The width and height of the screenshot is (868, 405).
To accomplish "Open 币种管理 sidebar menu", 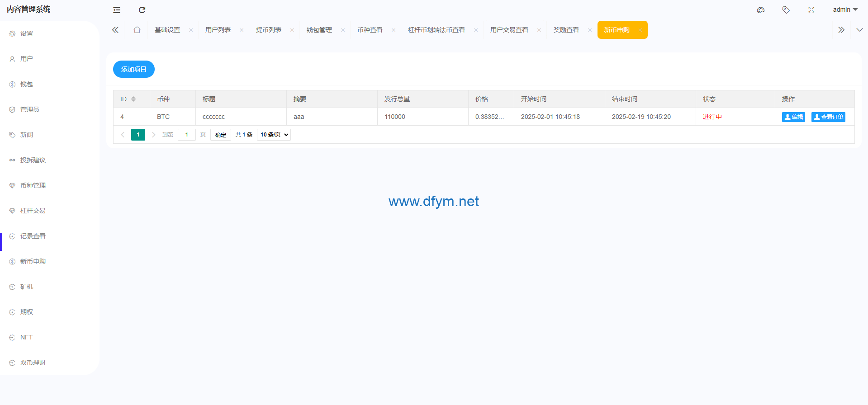I will [x=50, y=185].
